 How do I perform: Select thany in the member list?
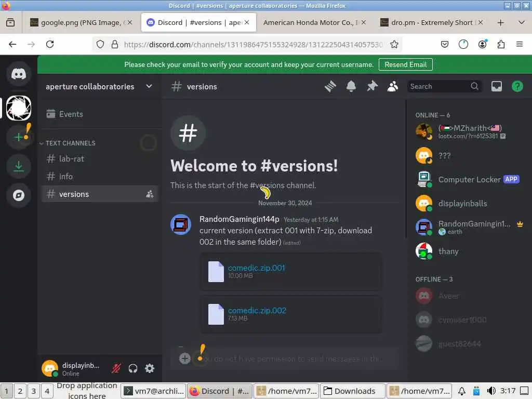pos(469,251)
